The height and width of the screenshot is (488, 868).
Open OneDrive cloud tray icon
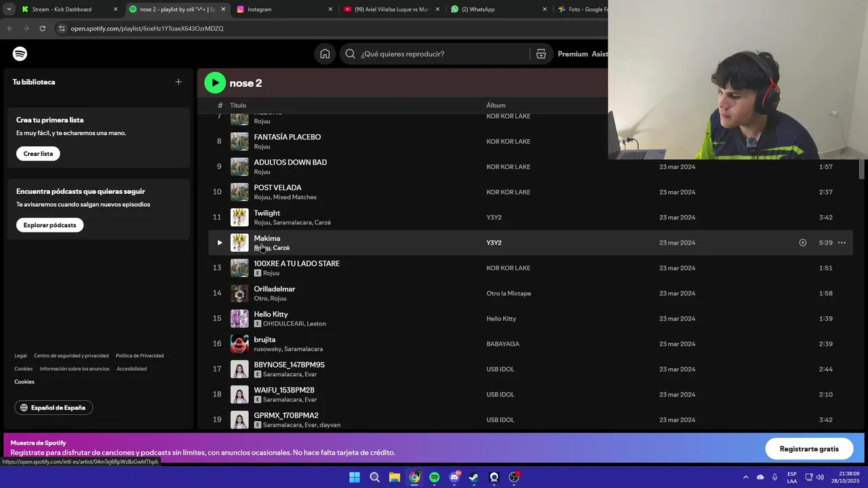tap(760, 477)
